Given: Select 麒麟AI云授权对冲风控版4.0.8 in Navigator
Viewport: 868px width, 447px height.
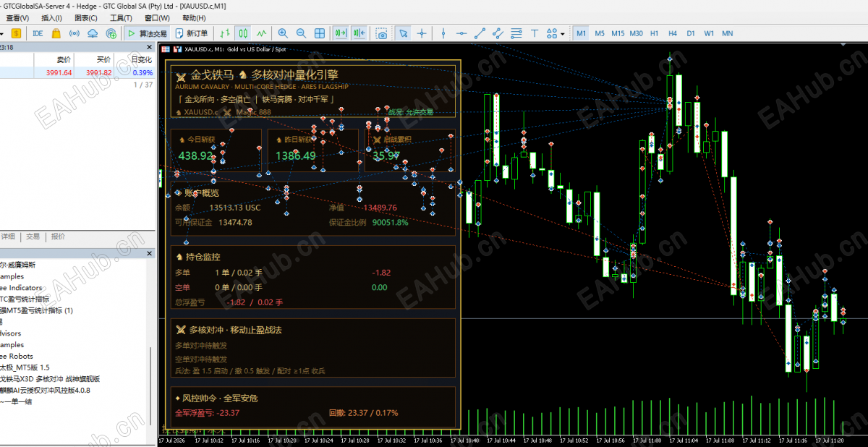Looking at the screenshot, I should point(45,390).
